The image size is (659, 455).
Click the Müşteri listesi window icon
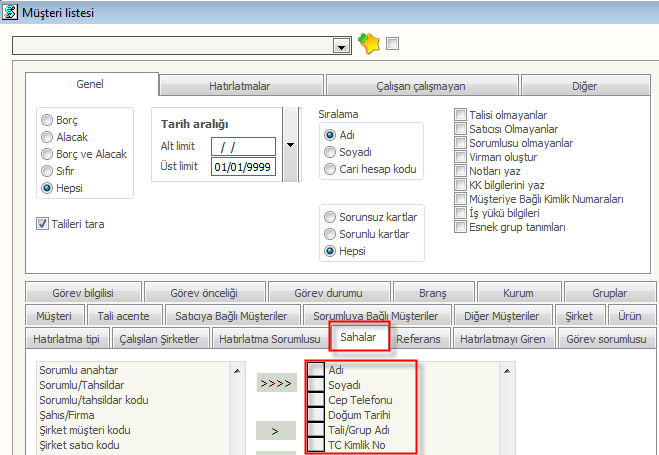coord(11,11)
